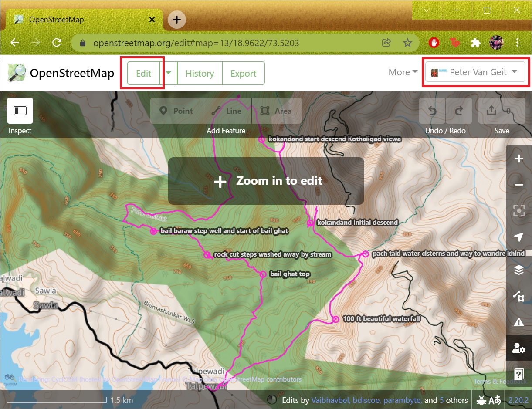The height and width of the screenshot is (409, 532).
Task: Click the Undo arrow button
Action: point(432,111)
